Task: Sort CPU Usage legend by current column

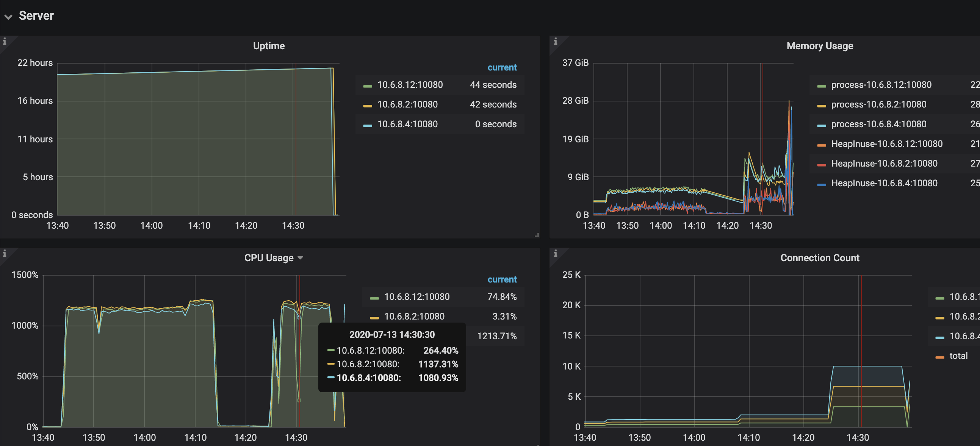Action: click(502, 279)
